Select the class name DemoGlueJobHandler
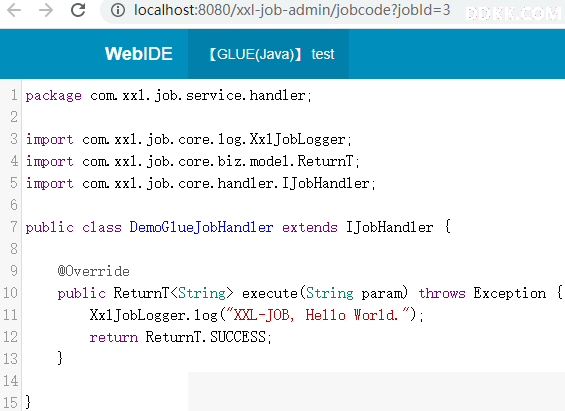This screenshot has width=565, height=411. [201, 227]
